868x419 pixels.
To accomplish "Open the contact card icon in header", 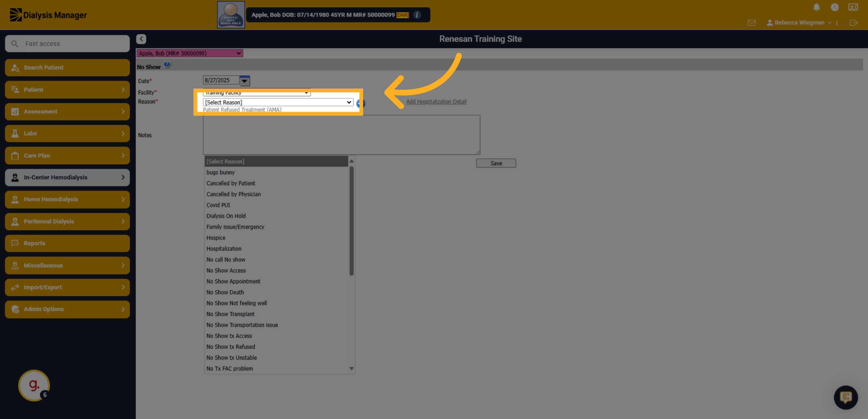I will 853,7.
